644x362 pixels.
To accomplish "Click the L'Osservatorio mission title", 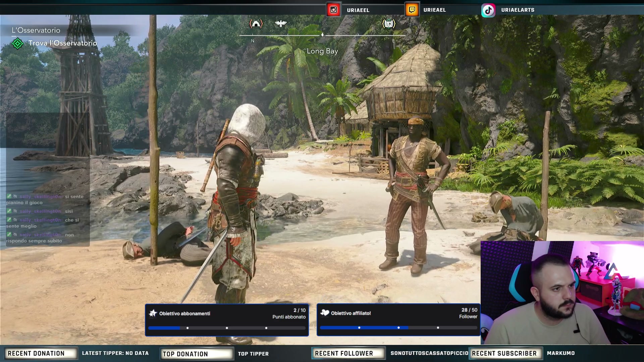I will (36, 30).
